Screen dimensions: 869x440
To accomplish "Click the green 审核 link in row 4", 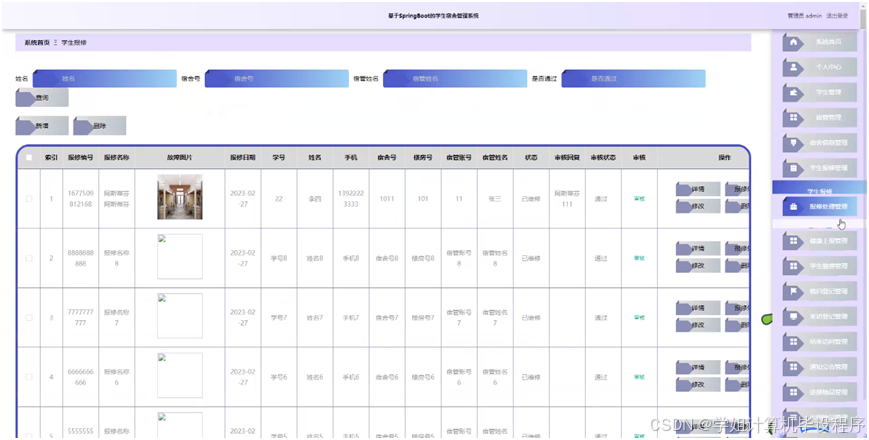I will pyautogui.click(x=639, y=377).
